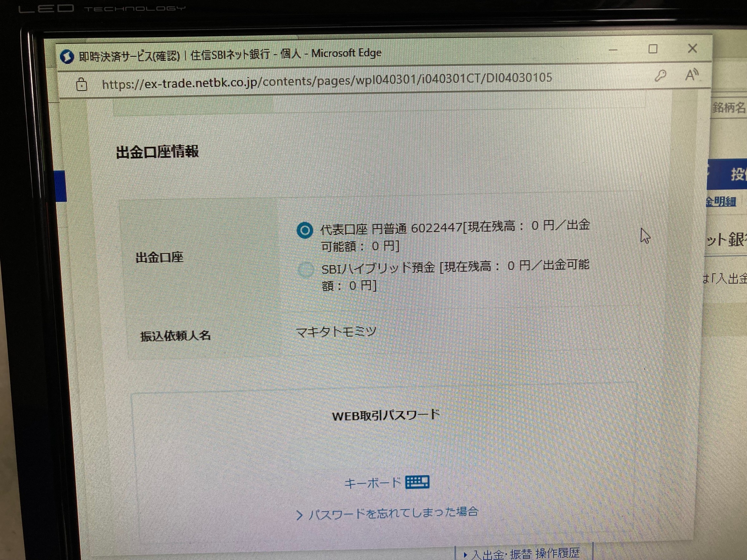Screen dimensions: 747x560
Task: Click the lock icon in address bar
Action: [82, 84]
